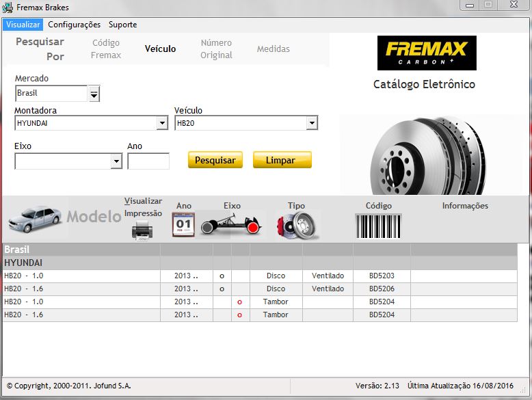Click the axle chassis icon under Eixo
Screen dimensions: 532x400
pos(232,224)
